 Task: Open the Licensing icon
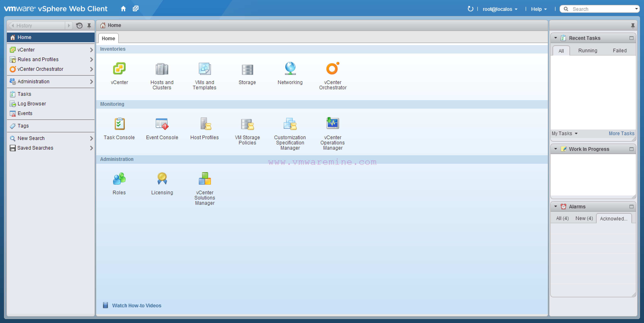162,179
